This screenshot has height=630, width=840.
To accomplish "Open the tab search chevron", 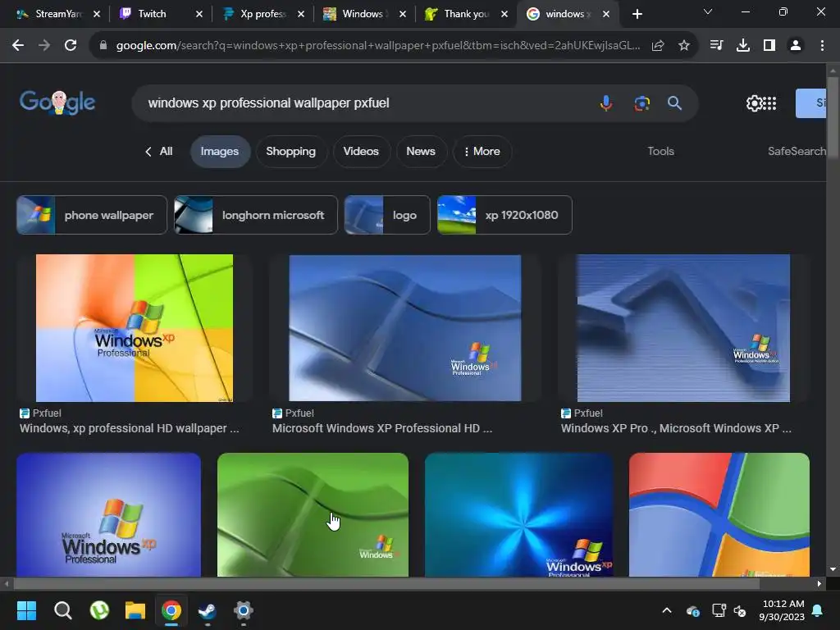I will click(708, 11).
